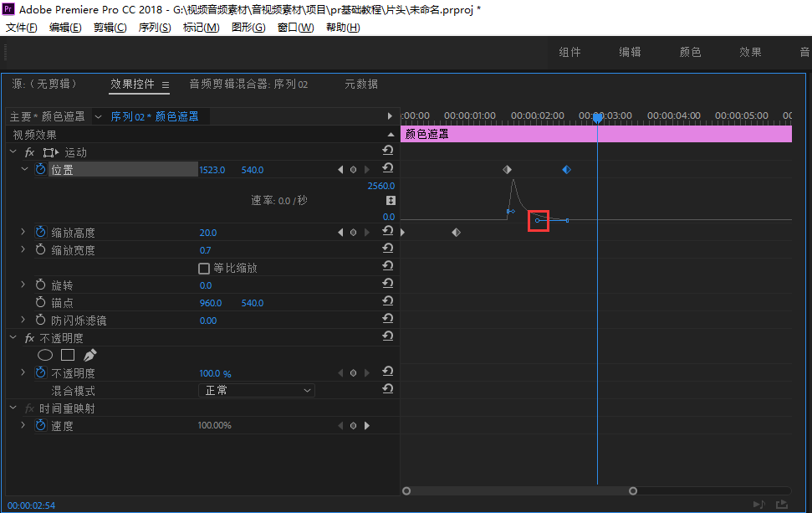The width and height of the screenshot is (812, 513).
Task: Reset the 混合模式 parameter
Action: tap(388, 389)
